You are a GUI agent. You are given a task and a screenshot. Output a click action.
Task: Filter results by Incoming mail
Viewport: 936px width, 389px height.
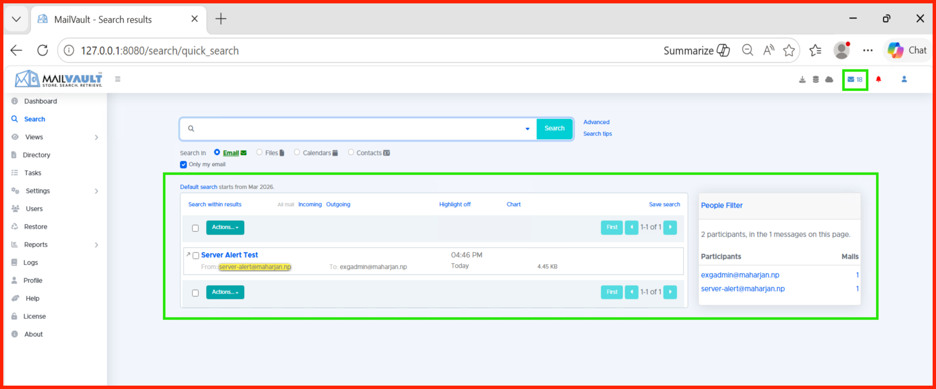[310, 205]
